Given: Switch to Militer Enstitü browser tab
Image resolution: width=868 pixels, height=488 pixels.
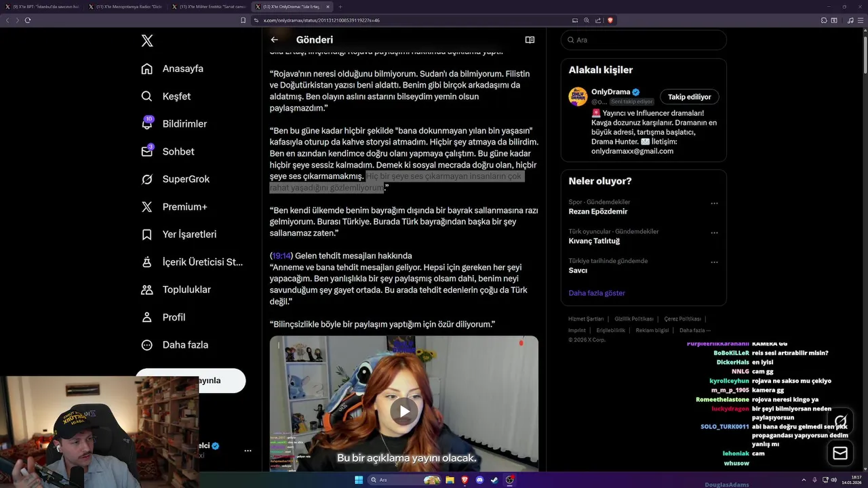Looking at the screenshot, I should tap(209, 7).
